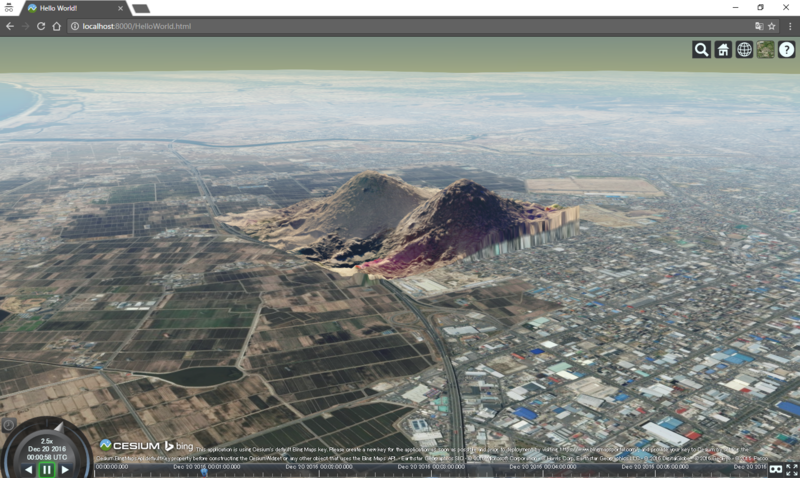Screen dimensions: 800x478
Task: Click the translate page icon
Action: coord(759,26)
